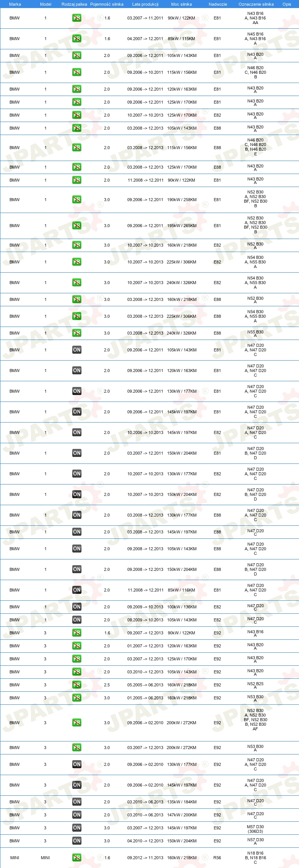This screenshot has height=868, width=299.
Task: Click the Opis column header
Action: coord(287,4)
